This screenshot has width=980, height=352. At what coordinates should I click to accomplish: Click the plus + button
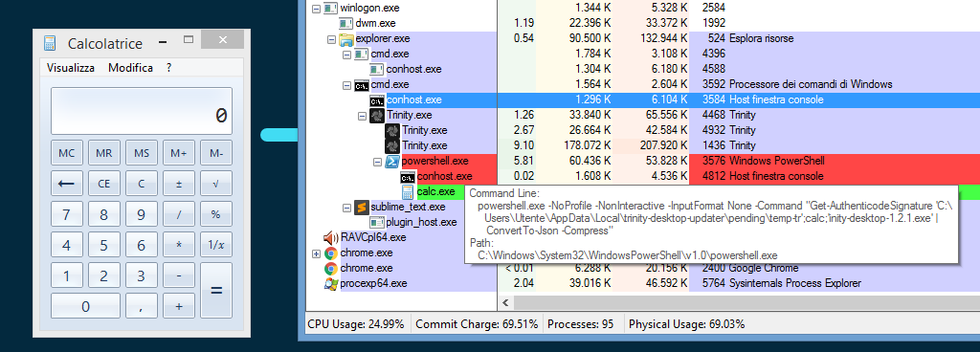pos(179,306)
